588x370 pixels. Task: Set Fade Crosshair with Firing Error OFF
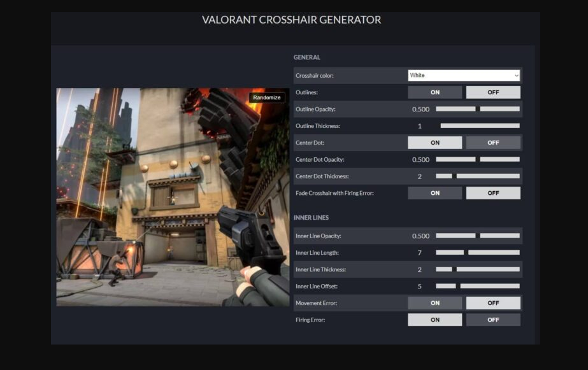click(x=493, y=193)
